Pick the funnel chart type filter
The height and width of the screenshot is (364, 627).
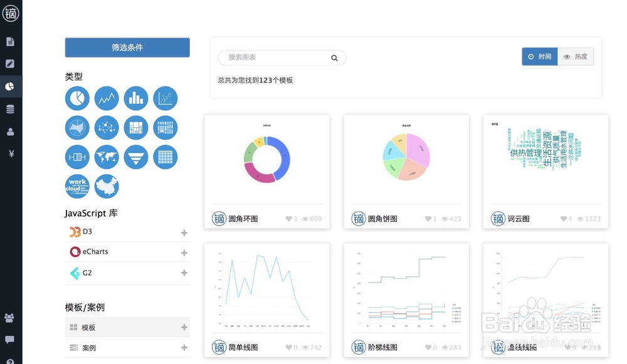click(135, 157)
